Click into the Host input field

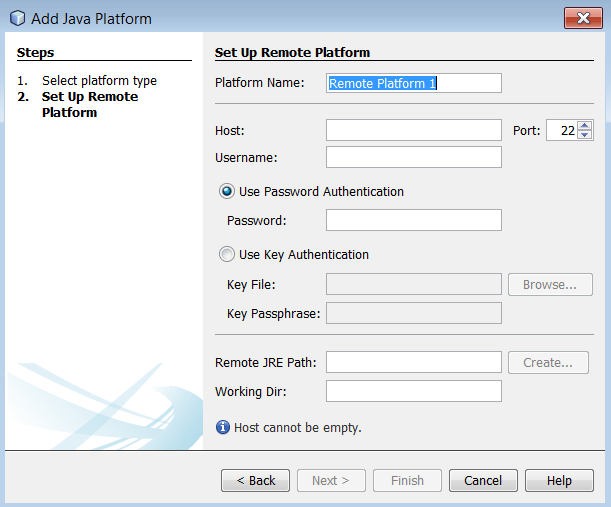click(413, 130)
